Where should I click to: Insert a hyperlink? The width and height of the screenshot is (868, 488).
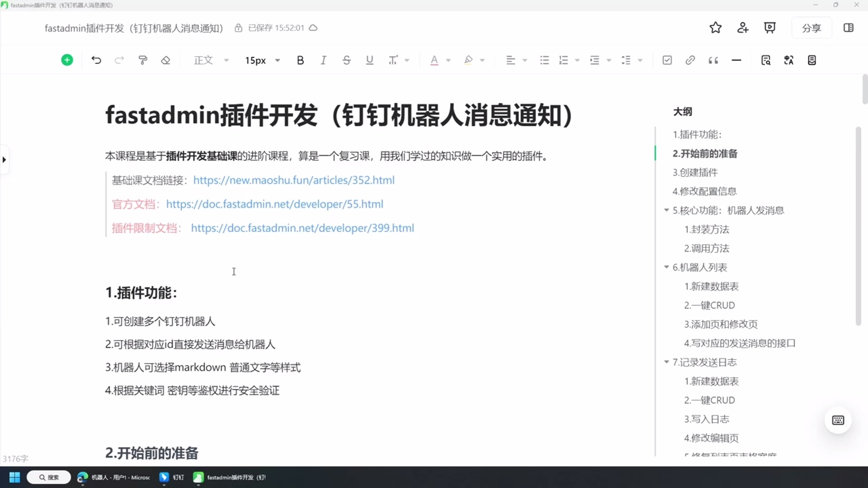point(690,60)
